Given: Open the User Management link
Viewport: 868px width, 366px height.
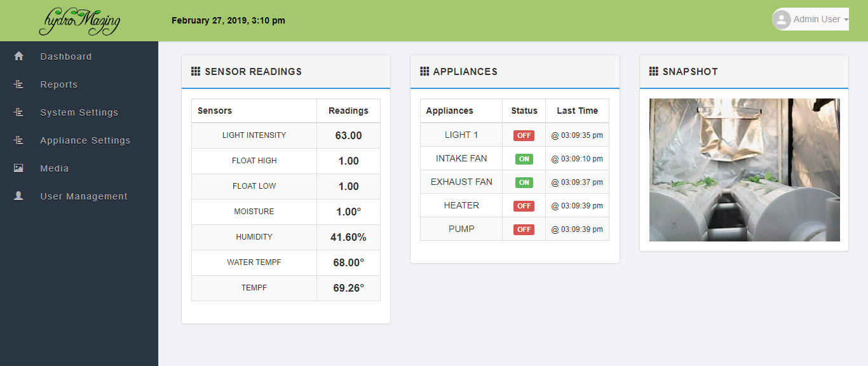Looking at the screenshot, I should coord(84,196).
